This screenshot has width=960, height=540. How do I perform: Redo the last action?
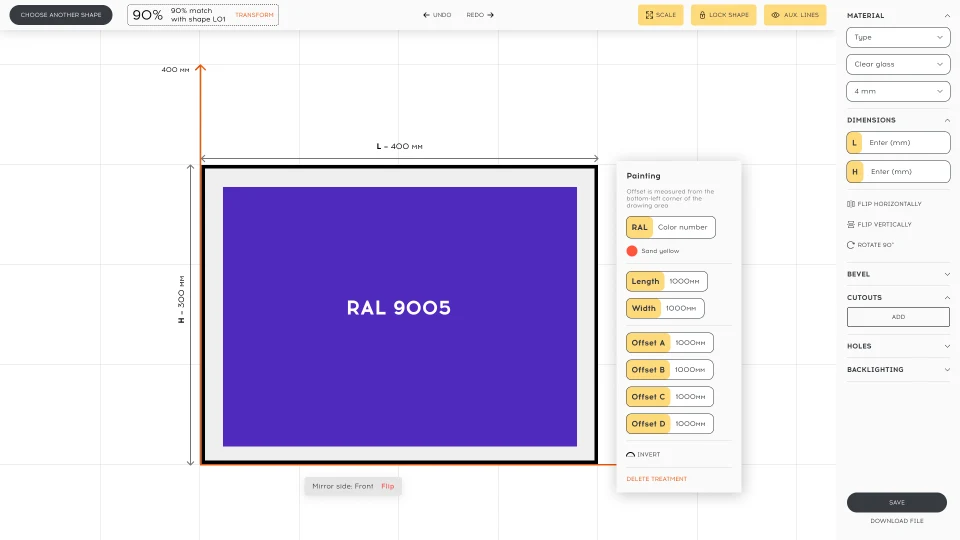(x=480, y=15)
